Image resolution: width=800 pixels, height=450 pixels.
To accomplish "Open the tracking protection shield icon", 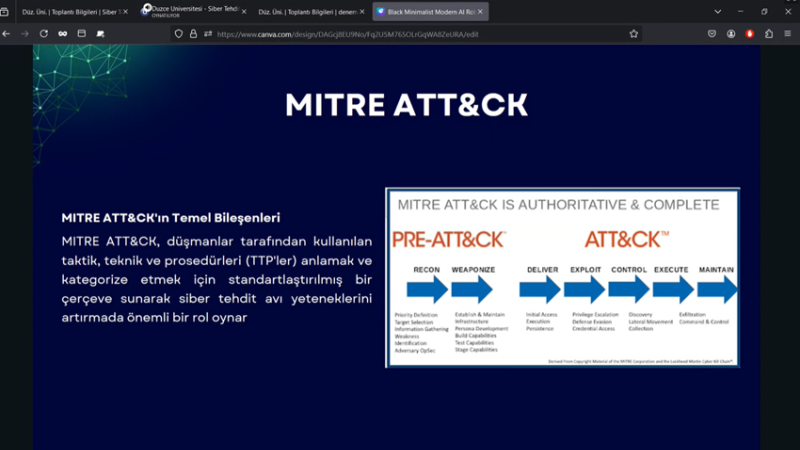I will (179, 34).
